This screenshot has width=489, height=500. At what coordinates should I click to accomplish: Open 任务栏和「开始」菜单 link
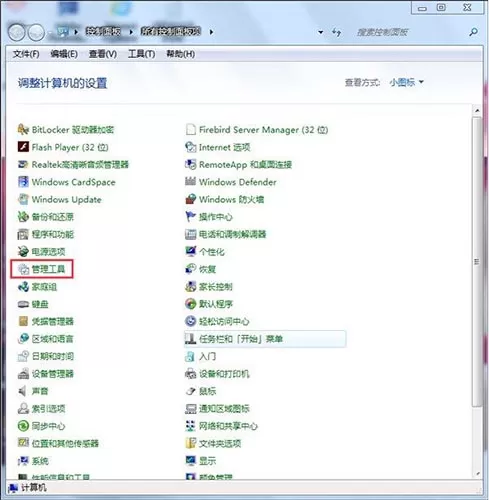coord(241,339)
